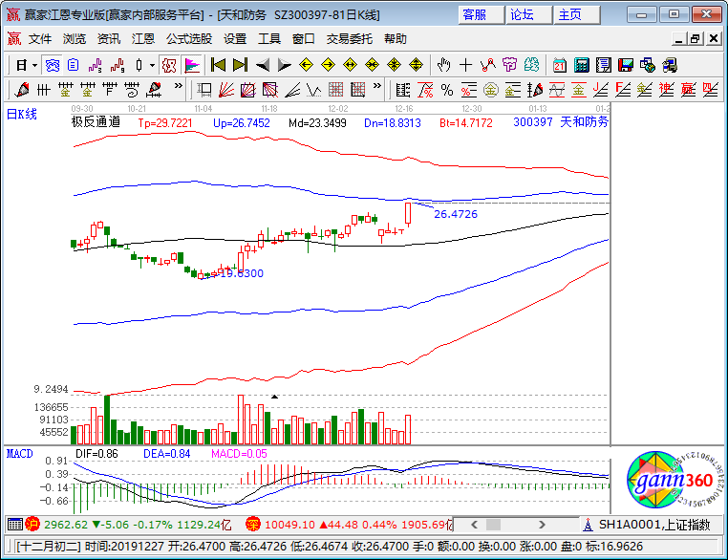Click the purple 节 icon
This screenshot has height=560, width=728.
(510, 65)
